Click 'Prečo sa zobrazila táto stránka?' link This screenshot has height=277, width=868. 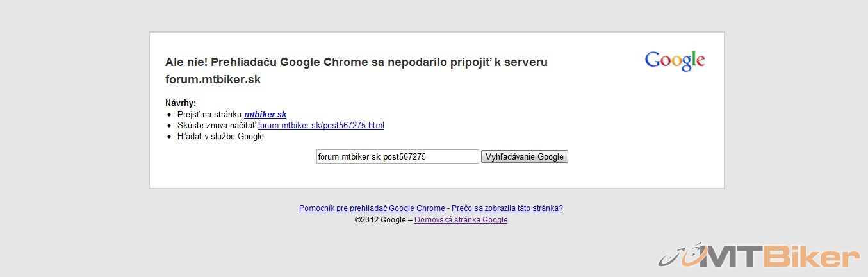pyautogui.click(x=507, y=208)
